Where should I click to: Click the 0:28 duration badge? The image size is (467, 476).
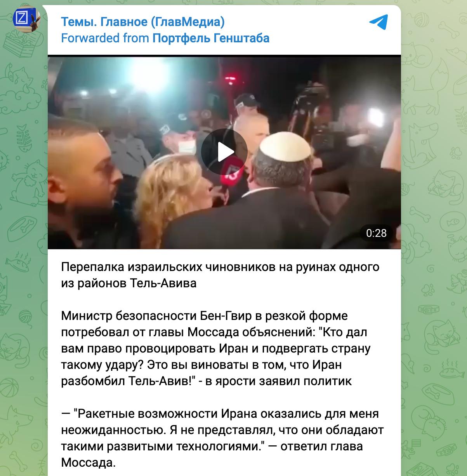376,233
